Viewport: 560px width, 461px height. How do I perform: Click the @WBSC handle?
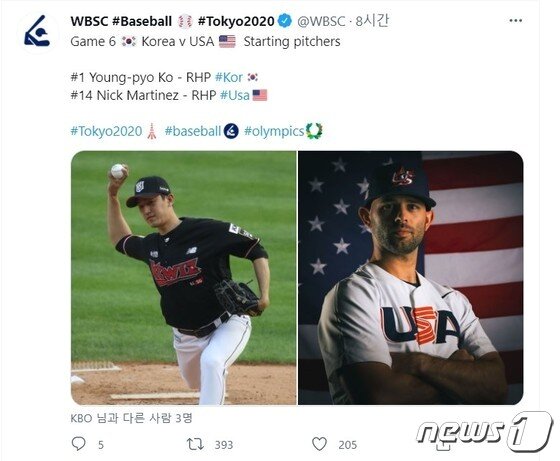tap(321, 21)
